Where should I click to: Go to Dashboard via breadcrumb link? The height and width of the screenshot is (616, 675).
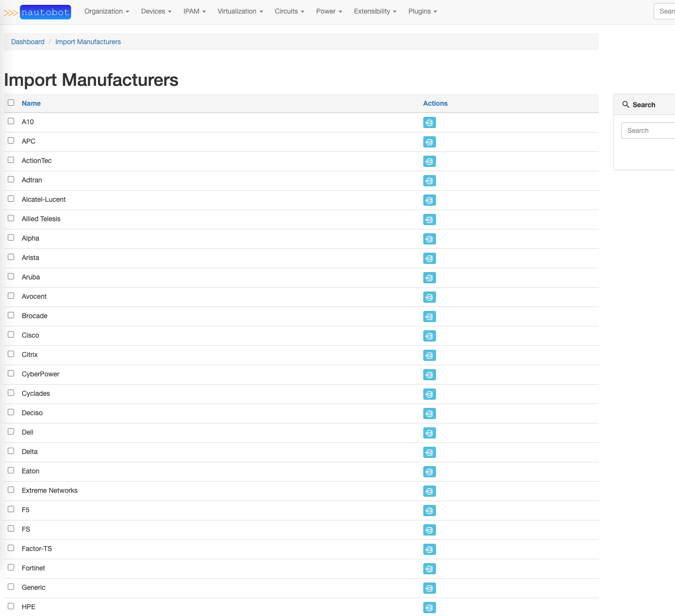(x=28, y=42)
